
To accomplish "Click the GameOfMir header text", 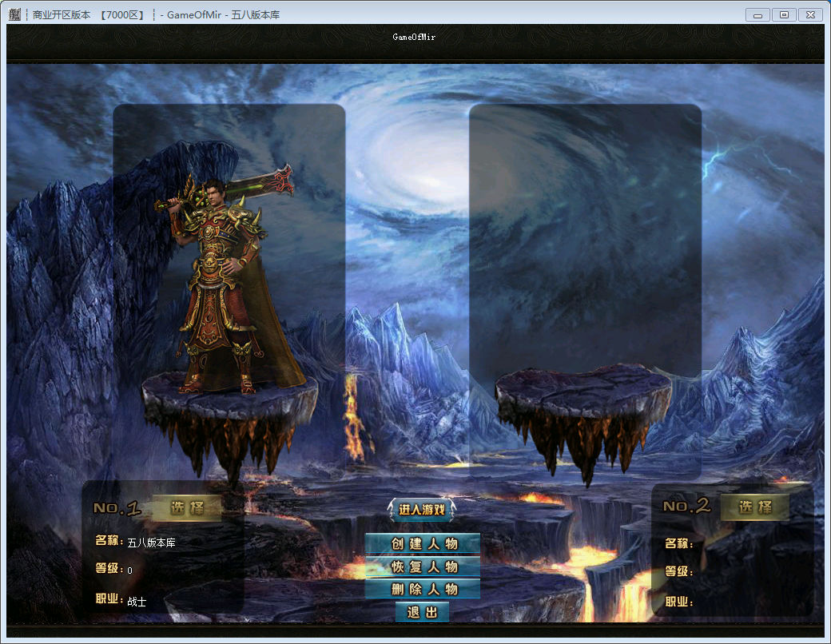I will pyautogui.click(x=414, y=37).
